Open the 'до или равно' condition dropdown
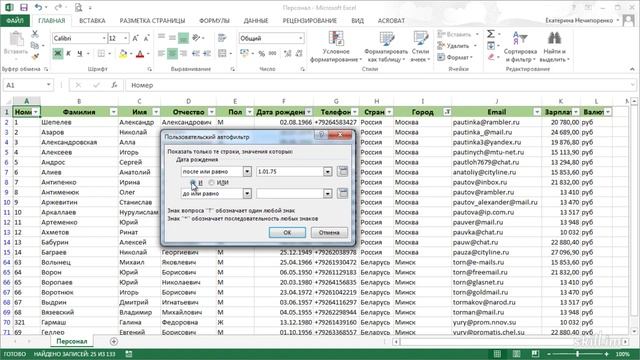Image resolution: width=640 pixels, height=360 pixels. point(247,193)
